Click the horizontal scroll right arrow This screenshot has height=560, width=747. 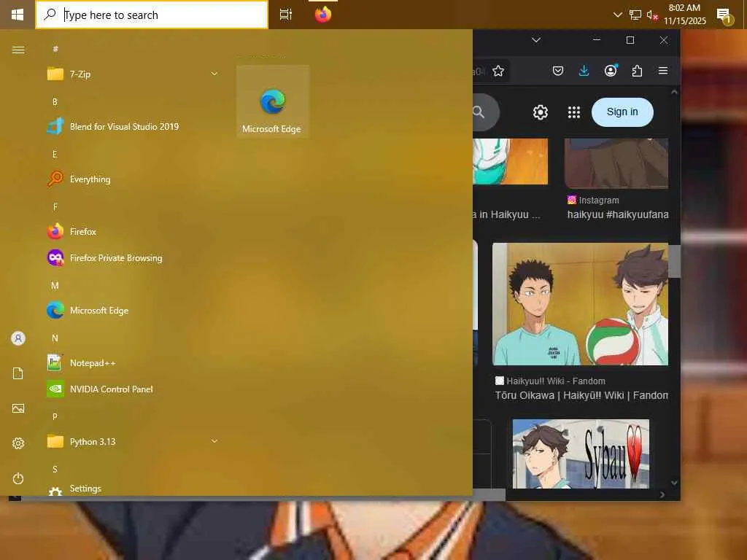pos(662,495)
